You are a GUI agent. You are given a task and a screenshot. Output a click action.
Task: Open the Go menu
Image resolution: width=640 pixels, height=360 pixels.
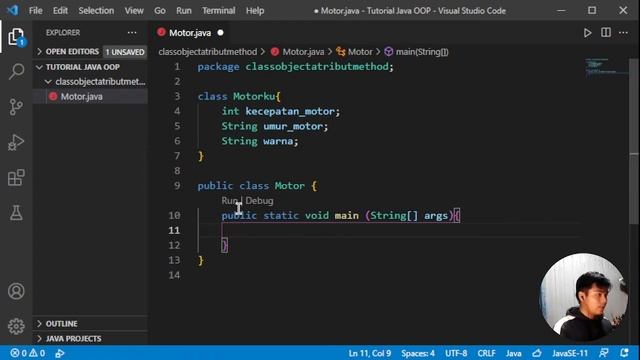(160, 11)
